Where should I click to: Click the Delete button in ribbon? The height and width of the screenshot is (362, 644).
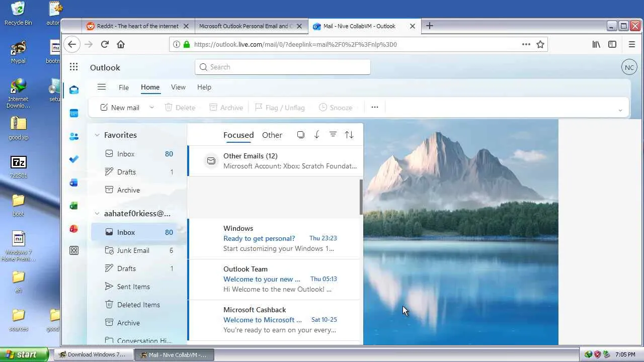(x=180, y=108)
